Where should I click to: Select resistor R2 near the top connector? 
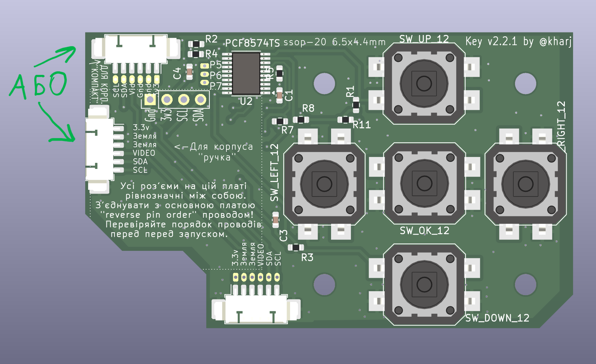pos(196,44)
